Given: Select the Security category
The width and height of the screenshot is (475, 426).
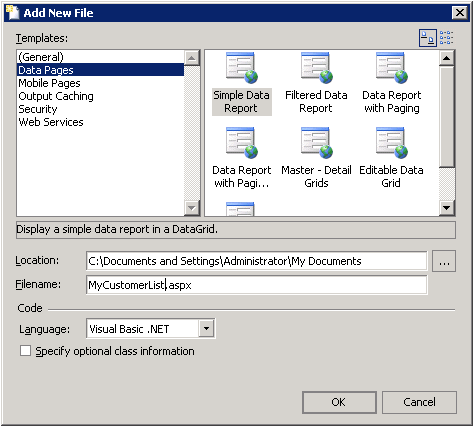Looking at the screenshot, I should (x=100, y=109).
